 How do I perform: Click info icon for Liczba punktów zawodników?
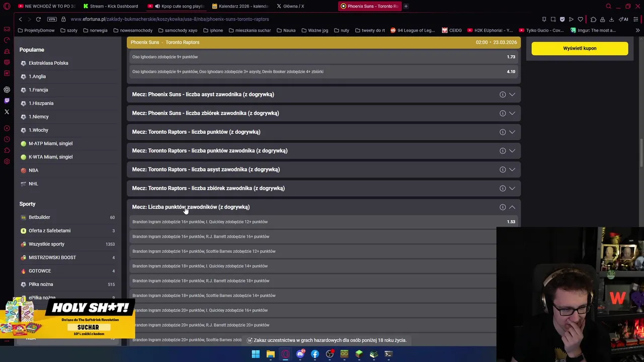pyautogui.click(x=503, y=207)
